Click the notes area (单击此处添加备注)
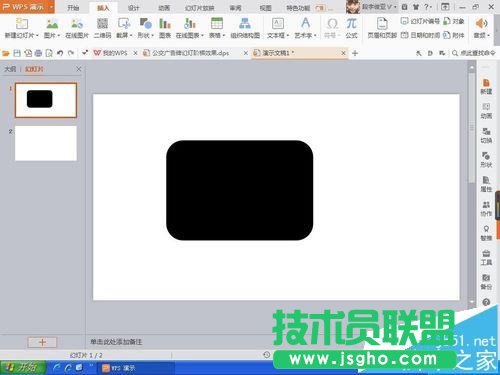This screenshot has height=375, width=500. click(116, 342)
